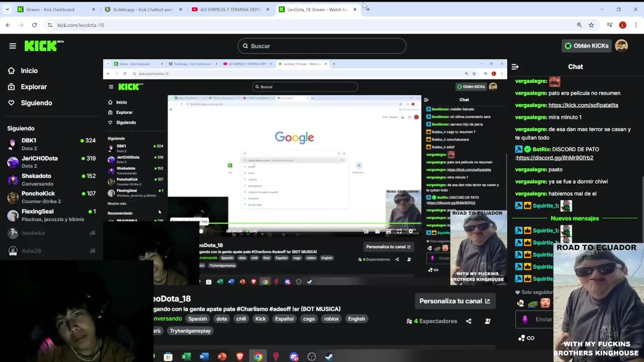Open the Chrome three-dot menu
Screen dimensions: 644x362
point(635,25)
